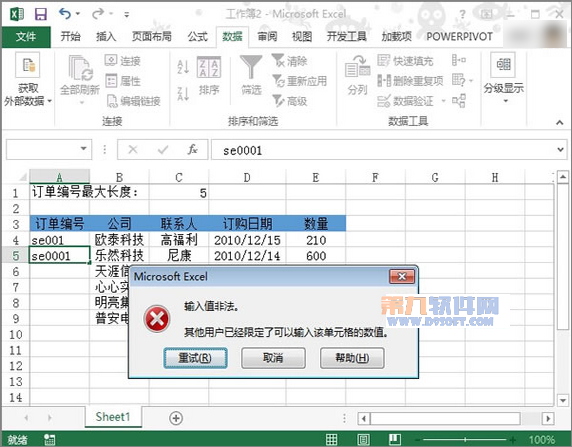Select cell with 欧泰科技

pyautogui.click(x=119, y=240)
